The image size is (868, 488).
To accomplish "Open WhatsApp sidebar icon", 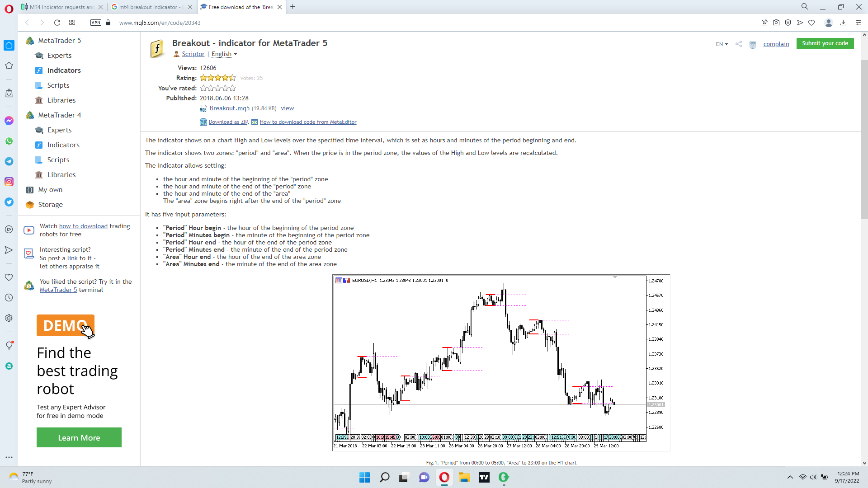I will (x=9, y=141).
